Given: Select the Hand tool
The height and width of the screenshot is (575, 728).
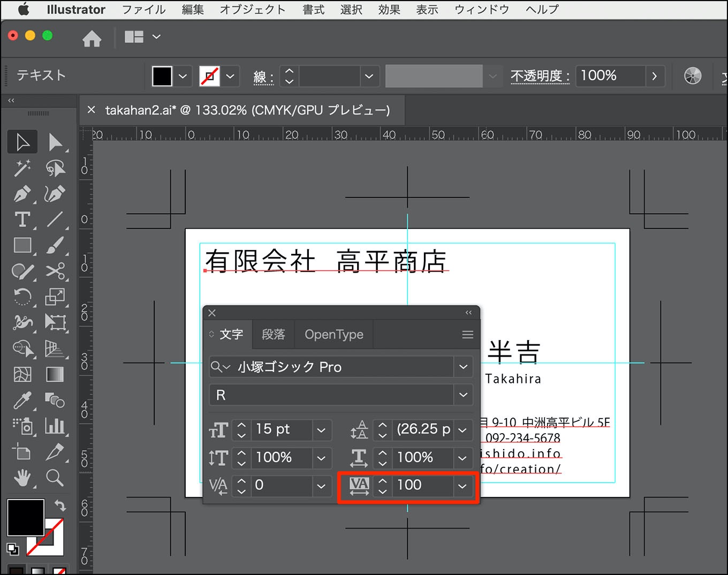Looking at the screenshot, I should pos(22,478).
